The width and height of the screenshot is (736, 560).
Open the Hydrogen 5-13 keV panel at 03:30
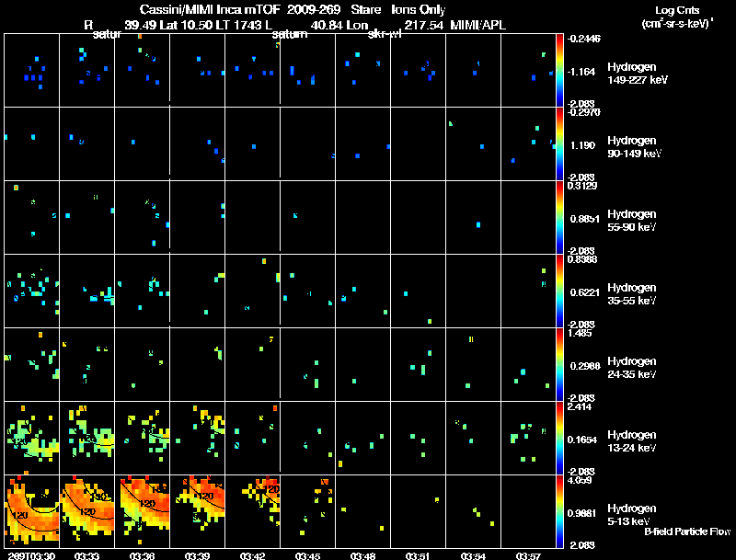tap(32, 512)
